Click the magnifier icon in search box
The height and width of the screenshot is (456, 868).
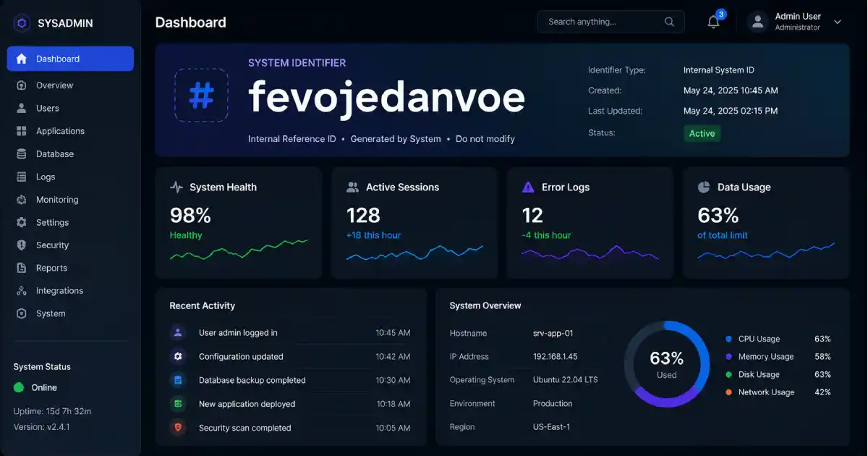670,22
